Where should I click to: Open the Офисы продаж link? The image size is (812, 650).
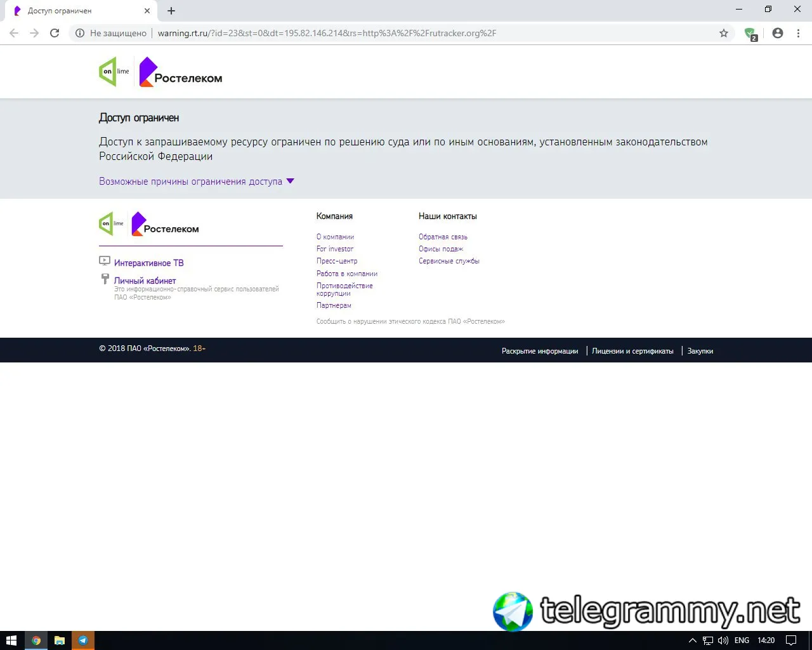(x=441, y=249)
